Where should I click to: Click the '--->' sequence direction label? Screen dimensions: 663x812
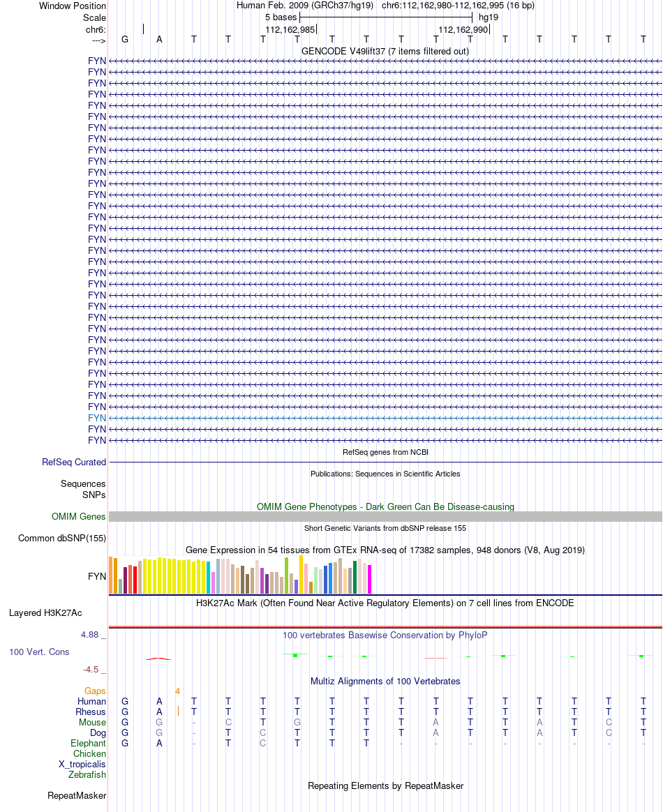tap(98, 41)
